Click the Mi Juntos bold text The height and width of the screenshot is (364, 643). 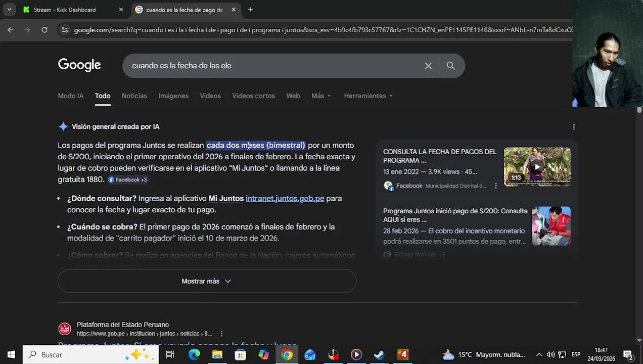[x=226, y=198]
